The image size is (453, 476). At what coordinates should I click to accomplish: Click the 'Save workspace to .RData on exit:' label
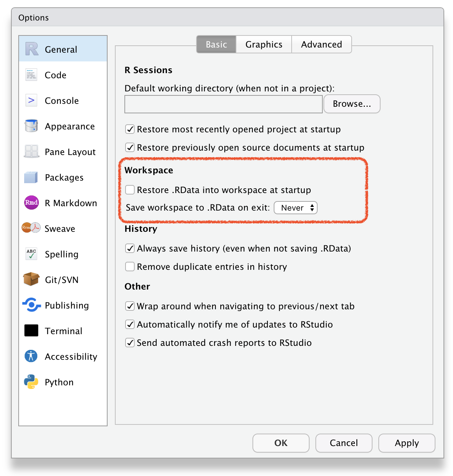click(198, 208)
